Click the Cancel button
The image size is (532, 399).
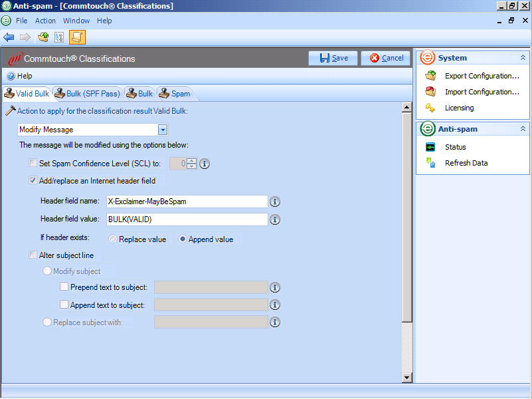[386, 58]
